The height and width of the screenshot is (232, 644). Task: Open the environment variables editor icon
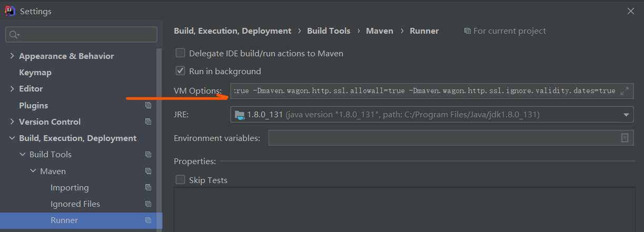click(625, 138)
